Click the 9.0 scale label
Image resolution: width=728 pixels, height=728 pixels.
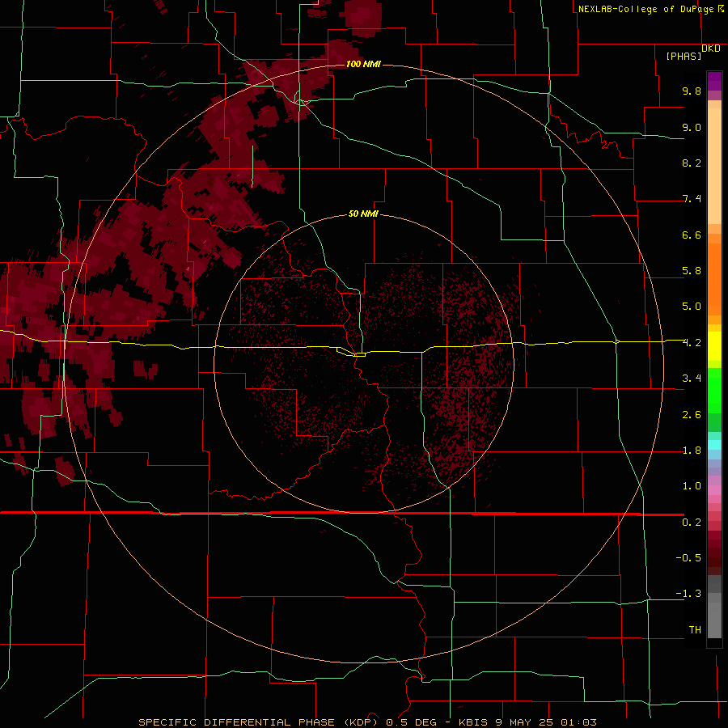point(692,127)
